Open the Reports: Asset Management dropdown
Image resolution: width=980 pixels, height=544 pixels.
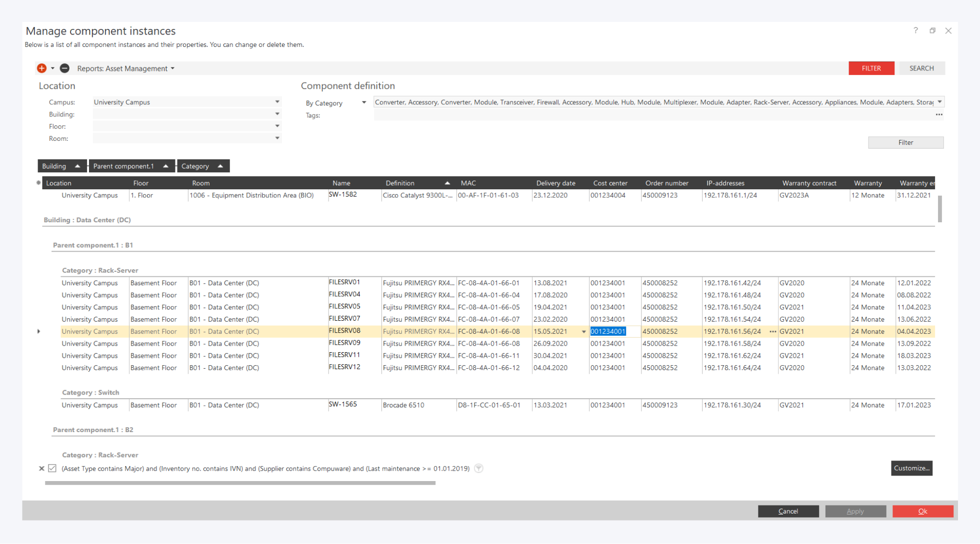pyautogui.click(x=125, y=68)
